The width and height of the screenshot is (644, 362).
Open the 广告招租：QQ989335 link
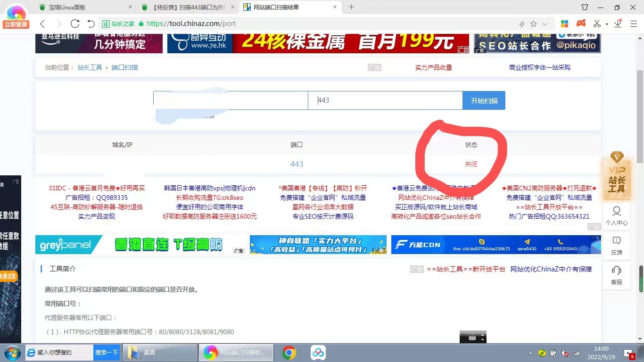point(97,197)
